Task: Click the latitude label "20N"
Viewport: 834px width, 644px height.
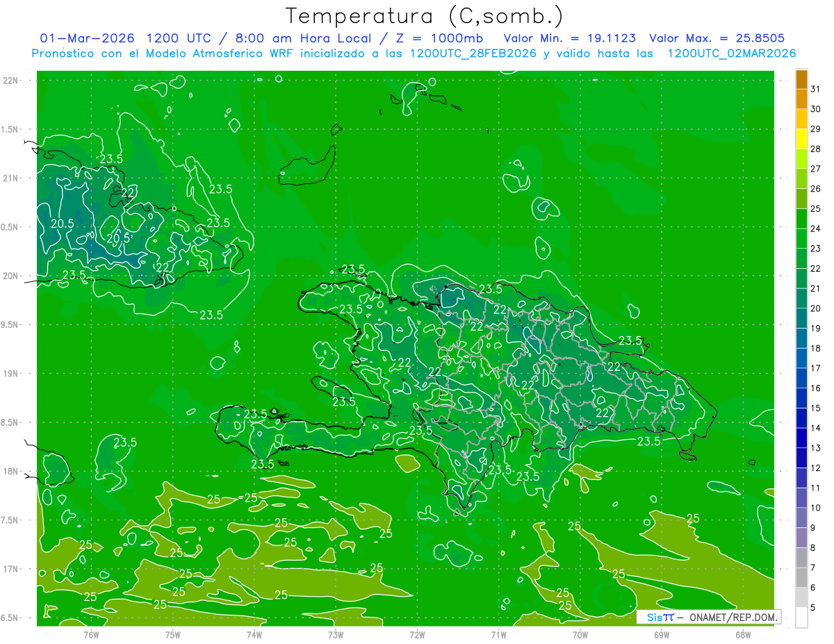Action: tap(10, 276)
